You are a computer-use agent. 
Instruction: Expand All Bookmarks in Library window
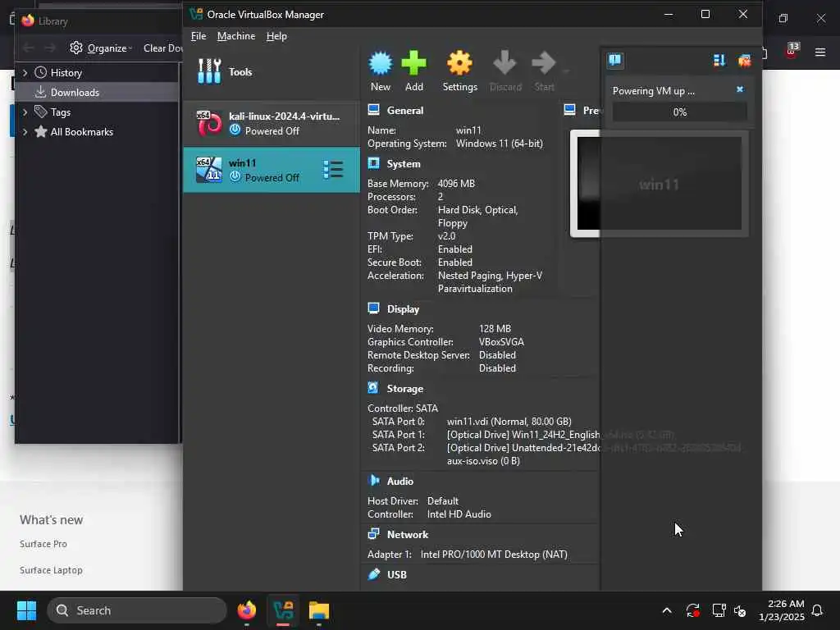point(25,132)
